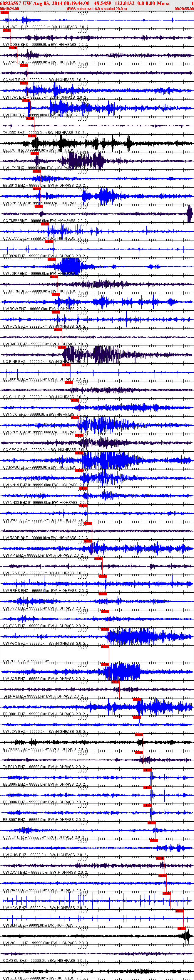
Task: Click the red pick marker on UW TWW trace
Action: click(x=24, y=83)
